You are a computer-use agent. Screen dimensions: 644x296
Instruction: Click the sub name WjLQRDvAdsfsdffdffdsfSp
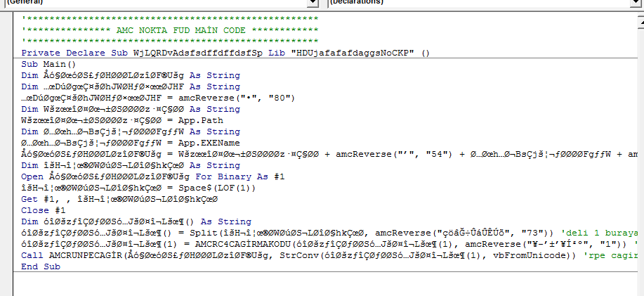coord(197,53)
